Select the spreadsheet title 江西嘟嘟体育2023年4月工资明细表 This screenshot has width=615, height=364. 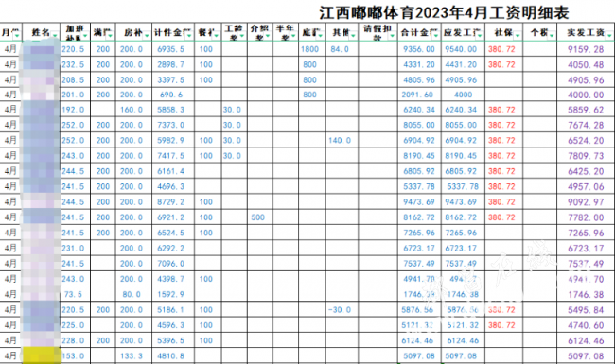click(444, 12)
